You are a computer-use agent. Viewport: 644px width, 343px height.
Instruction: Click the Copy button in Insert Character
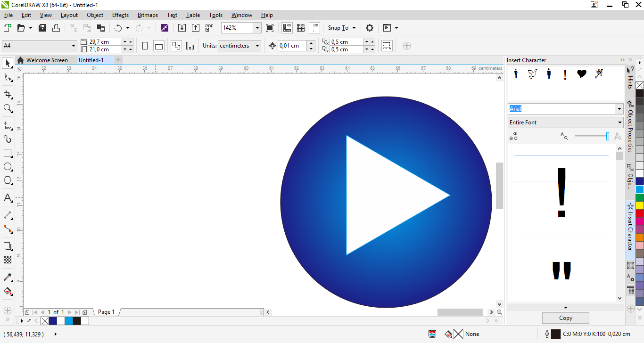click(x=566, y=318)
